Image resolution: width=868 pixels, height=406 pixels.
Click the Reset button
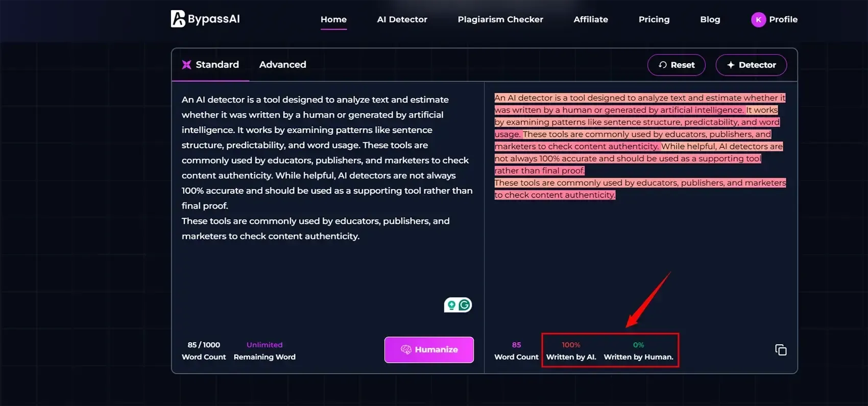tap(676, 65)
